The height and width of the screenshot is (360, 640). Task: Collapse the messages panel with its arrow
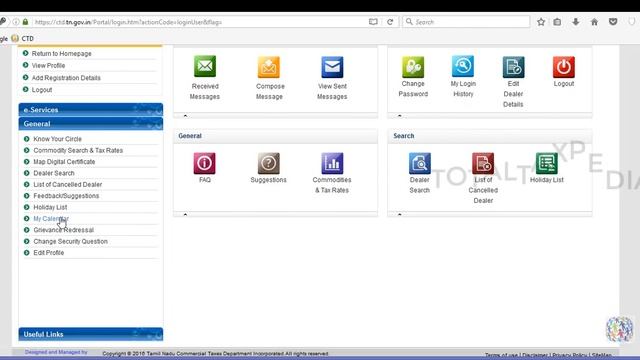coord(185,116)
